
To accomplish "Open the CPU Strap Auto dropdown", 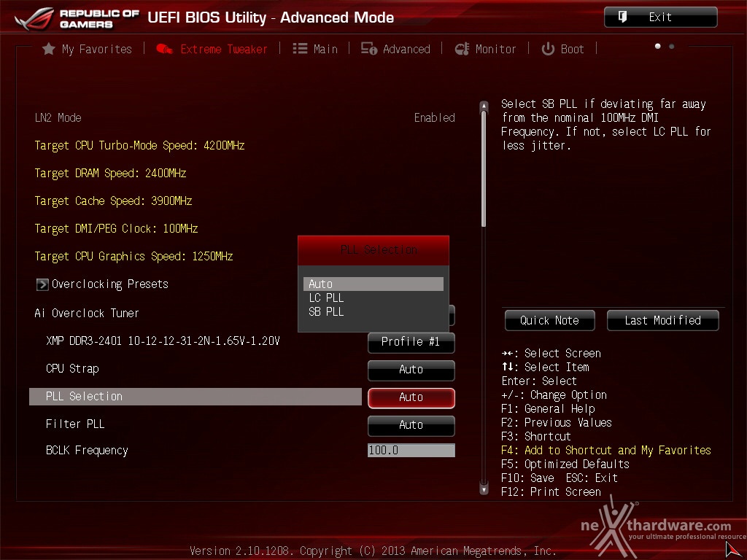I will coord(411,370).
